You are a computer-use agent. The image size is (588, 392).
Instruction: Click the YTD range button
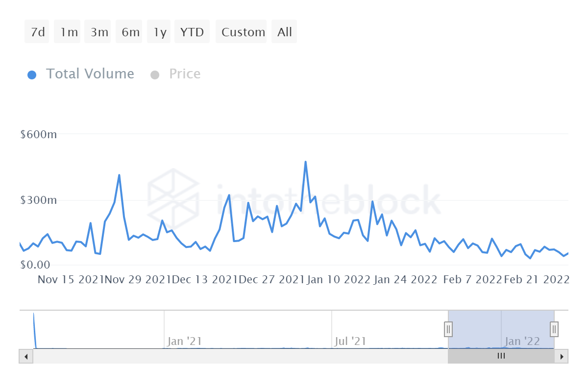click(x=192, y=32)
